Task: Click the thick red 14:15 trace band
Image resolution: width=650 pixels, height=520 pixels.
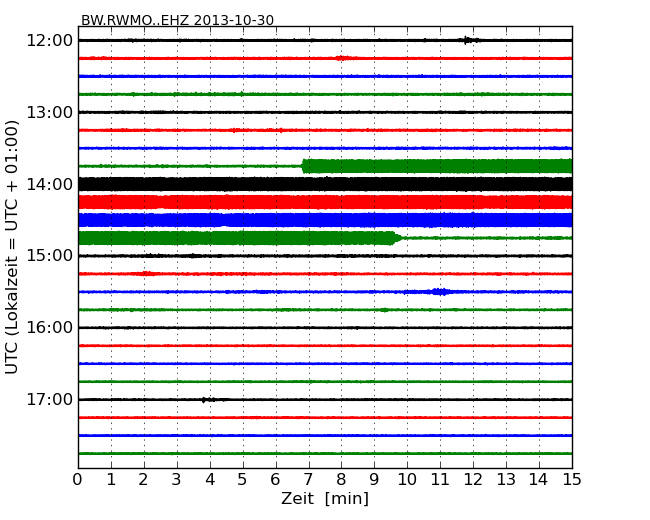Action: (x=325, y=202)
